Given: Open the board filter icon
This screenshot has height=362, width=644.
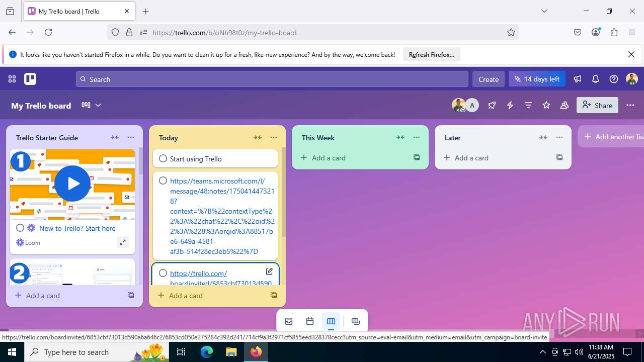Looking at the screenshot, I should 528,105.
